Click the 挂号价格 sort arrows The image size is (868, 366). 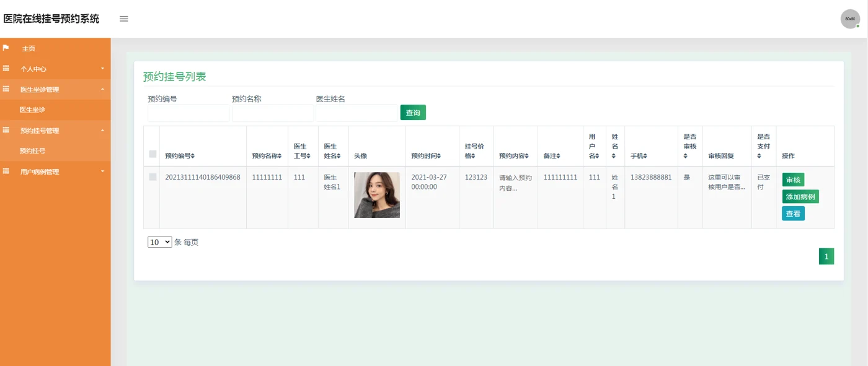(x=474, y=156)
